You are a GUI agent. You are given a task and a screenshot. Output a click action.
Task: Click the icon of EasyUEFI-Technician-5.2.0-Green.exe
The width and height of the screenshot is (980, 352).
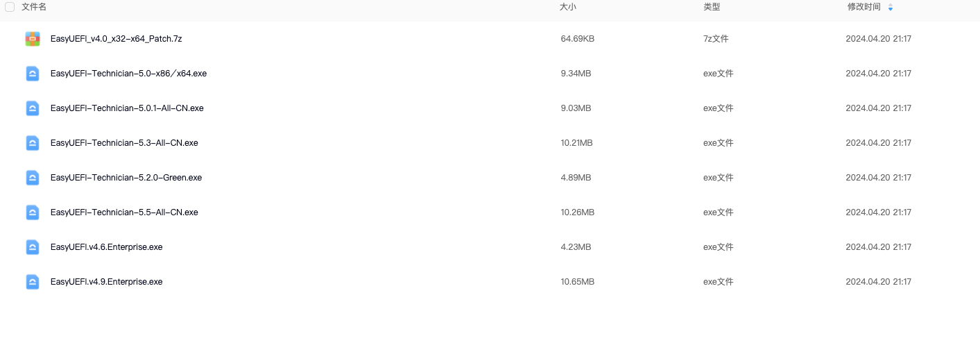point(33,178)
